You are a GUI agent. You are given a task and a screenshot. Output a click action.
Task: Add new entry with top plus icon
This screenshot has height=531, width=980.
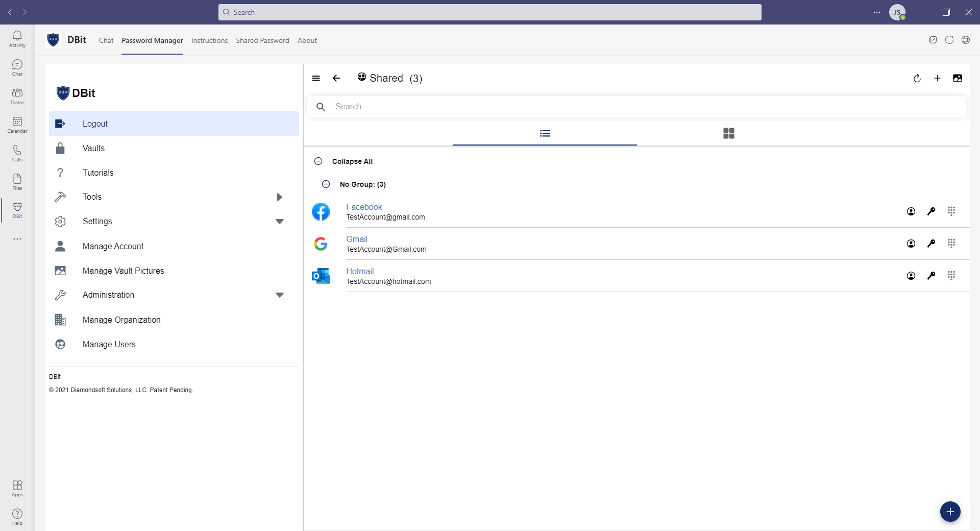click(x=937, y=78)
